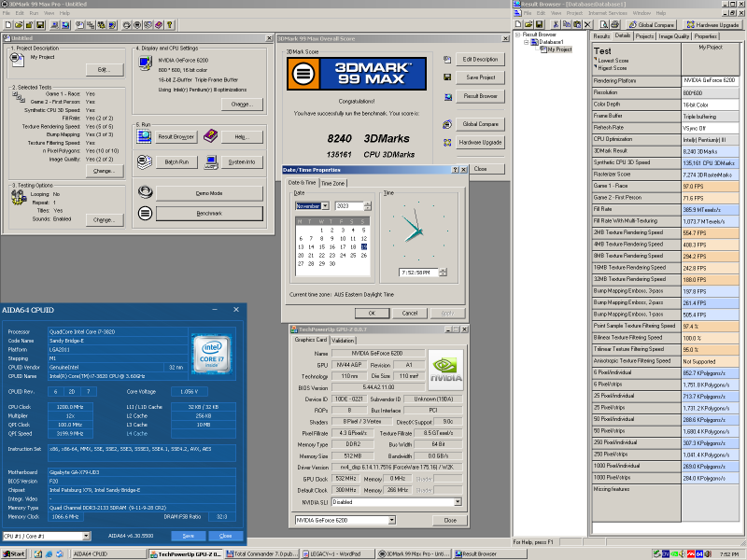Screen dimensions: 747x560
Task: Click Cancel in Date/Time Properties dialog
Action: pos(410,313)
